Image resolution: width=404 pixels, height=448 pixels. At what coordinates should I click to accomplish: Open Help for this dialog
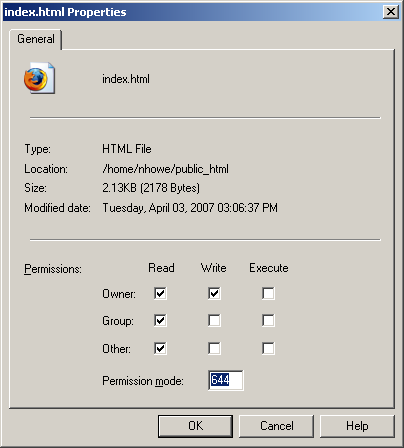click(357, 426)
